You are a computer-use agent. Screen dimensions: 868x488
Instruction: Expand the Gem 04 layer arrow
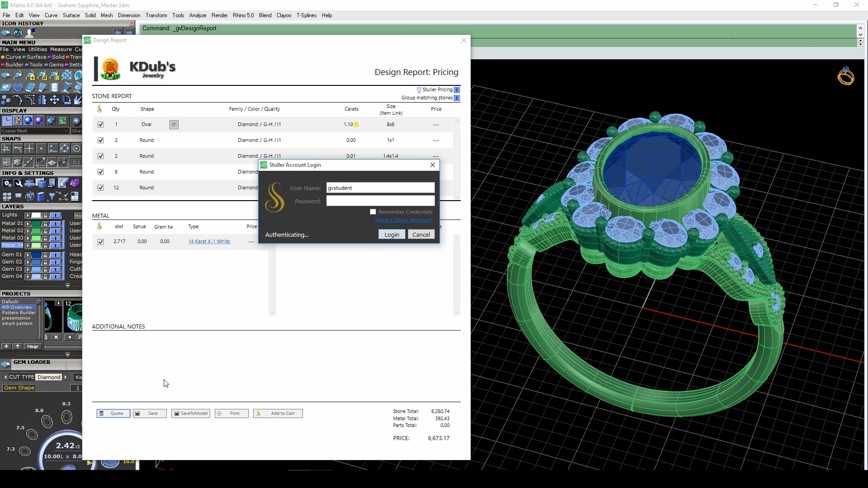[28, 277]
